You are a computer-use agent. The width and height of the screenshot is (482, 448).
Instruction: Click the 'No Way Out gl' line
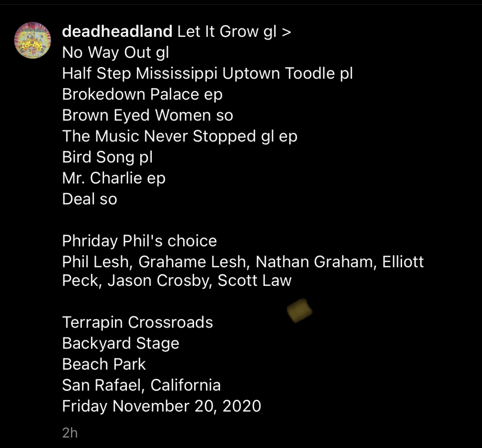[x=116, y=53]
